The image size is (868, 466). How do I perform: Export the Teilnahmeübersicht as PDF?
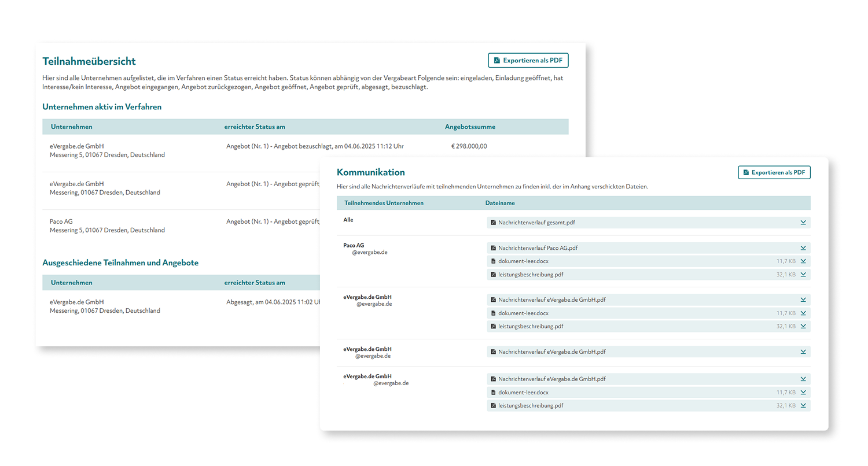[x=528, y=60]
